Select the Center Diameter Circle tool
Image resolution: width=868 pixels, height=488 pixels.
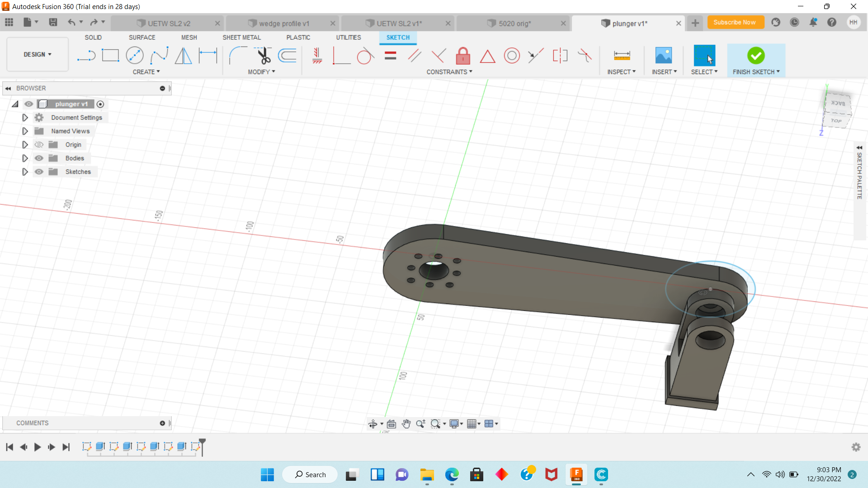[135, 56]
